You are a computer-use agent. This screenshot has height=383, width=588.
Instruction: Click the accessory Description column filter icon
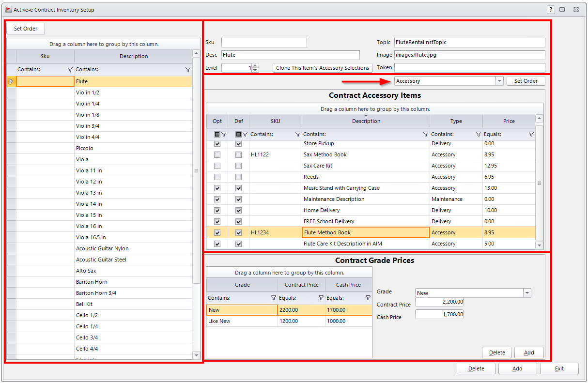click(426, 134)
